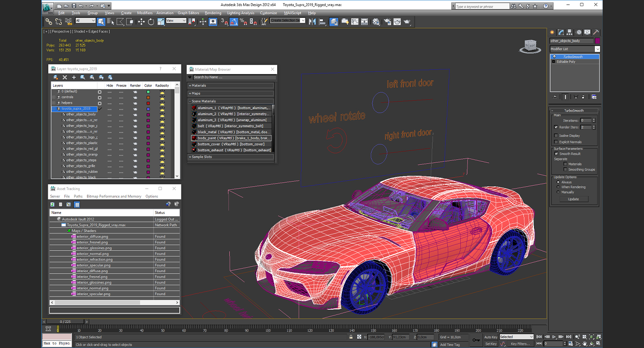Click the Auto Key button
This screenshot has width=644, height=348.
click(x=491, y=337)
